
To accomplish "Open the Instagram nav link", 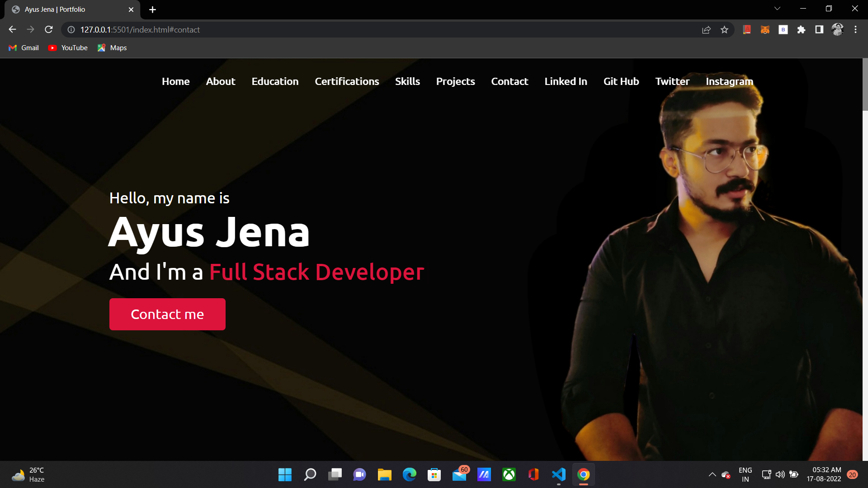I will tap(729, 81).
